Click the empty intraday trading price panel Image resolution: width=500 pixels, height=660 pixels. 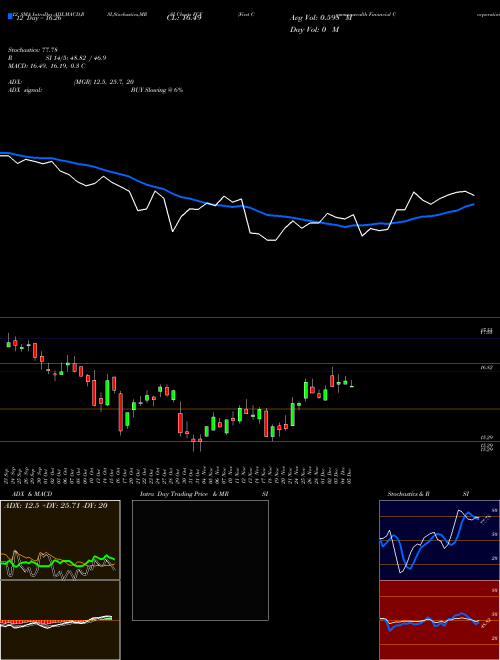click(200, 560)
